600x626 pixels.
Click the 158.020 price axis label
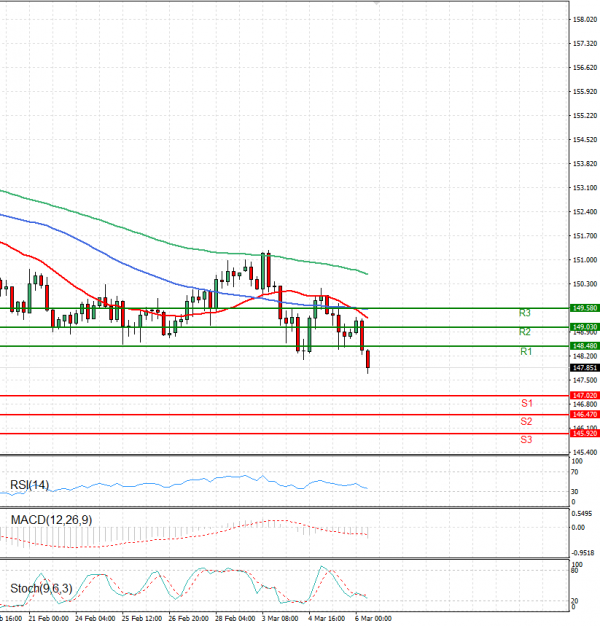[x=585, y=19]
